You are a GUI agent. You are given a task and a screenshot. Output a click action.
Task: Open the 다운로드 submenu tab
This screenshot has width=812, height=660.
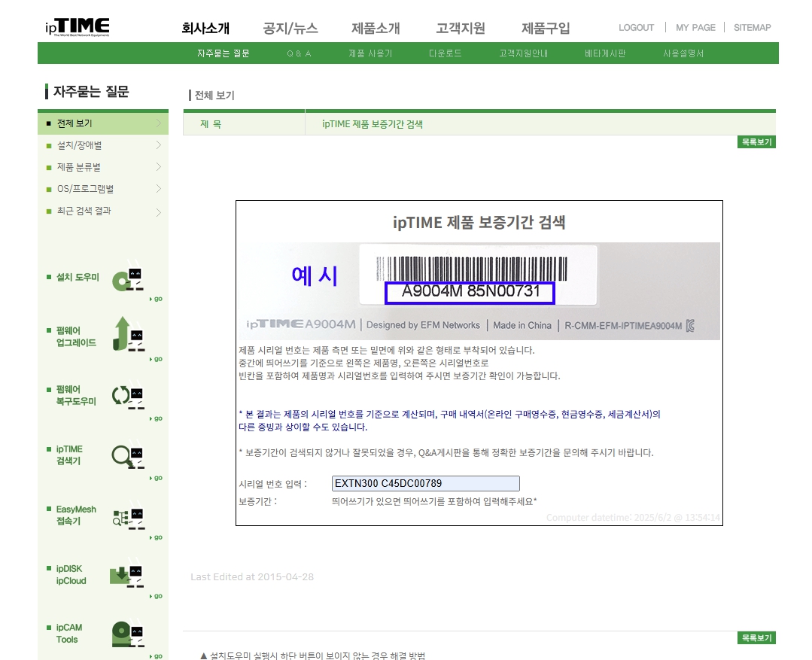coord(445,53)
